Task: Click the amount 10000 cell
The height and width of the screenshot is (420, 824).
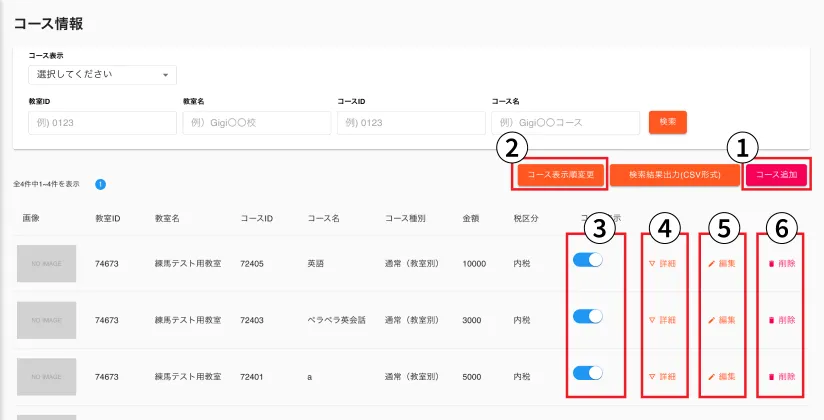Action: [474, 263]
